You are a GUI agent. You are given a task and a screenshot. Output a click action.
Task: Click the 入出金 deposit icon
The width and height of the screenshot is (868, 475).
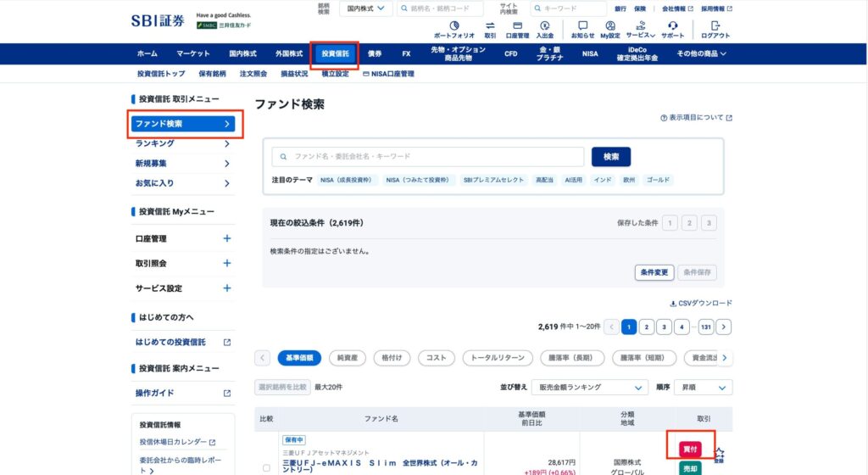(545, 26)
